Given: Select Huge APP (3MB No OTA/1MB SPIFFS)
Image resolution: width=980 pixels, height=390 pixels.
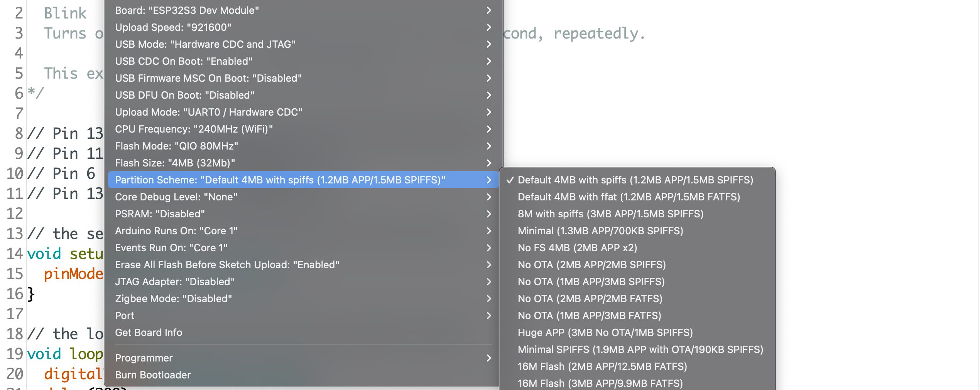Looking at the screenshot, I should 605,333.
